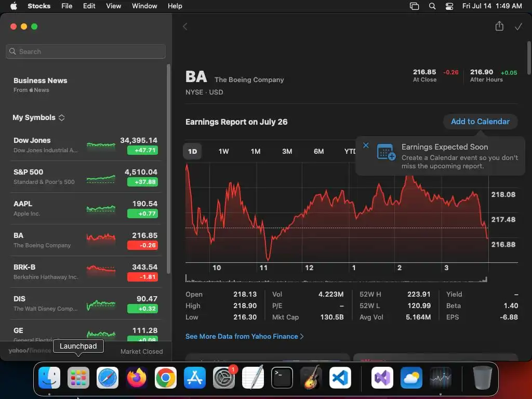Click the symbol Search field
This screenshot has height=399, width=532.
point(86,51)
